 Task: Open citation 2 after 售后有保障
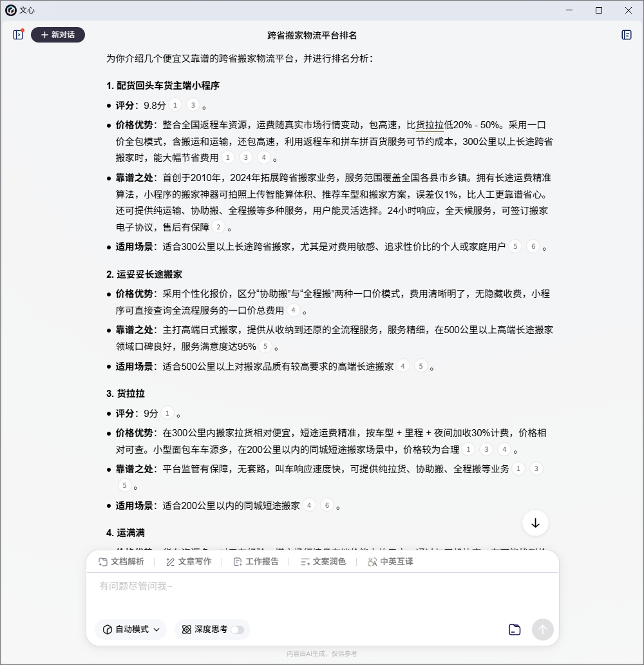click(x=218, y=227)
